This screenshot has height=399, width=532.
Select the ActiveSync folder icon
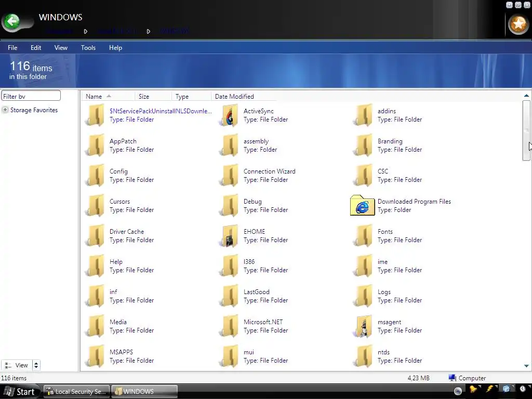230,115
